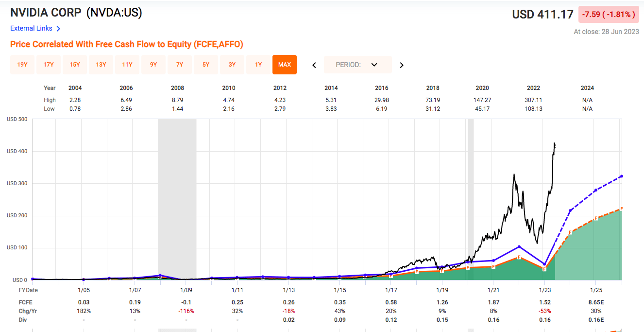Select the 1Y range button
Image resolution: width=644 pixels, height=332 pixels.
(258, 65)
